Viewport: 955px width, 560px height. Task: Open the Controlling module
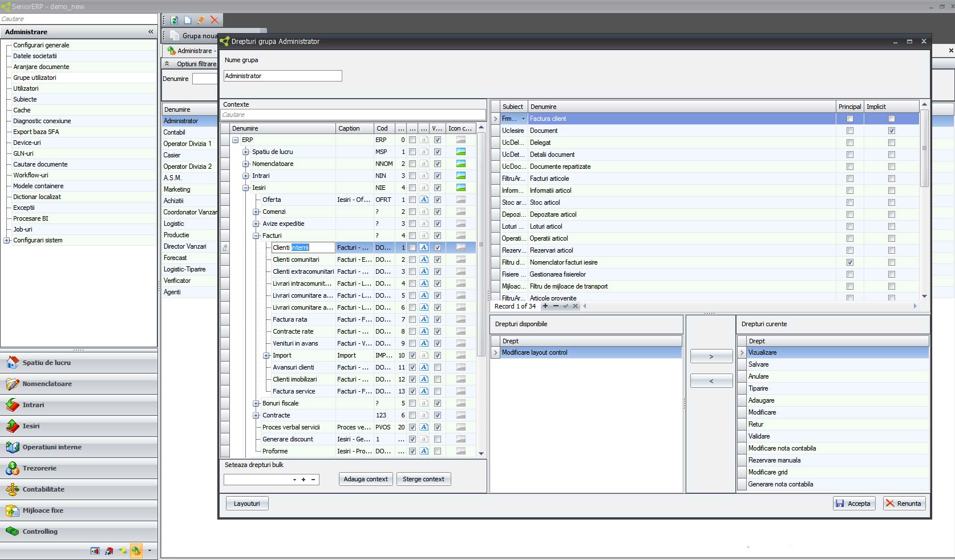pyautogui.click(x=79, y=531)
